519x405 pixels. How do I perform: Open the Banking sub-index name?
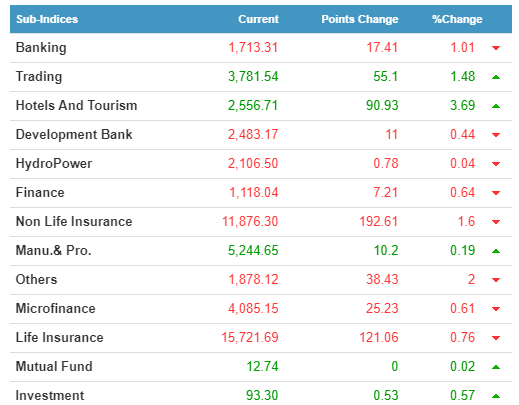click(41, 47)
